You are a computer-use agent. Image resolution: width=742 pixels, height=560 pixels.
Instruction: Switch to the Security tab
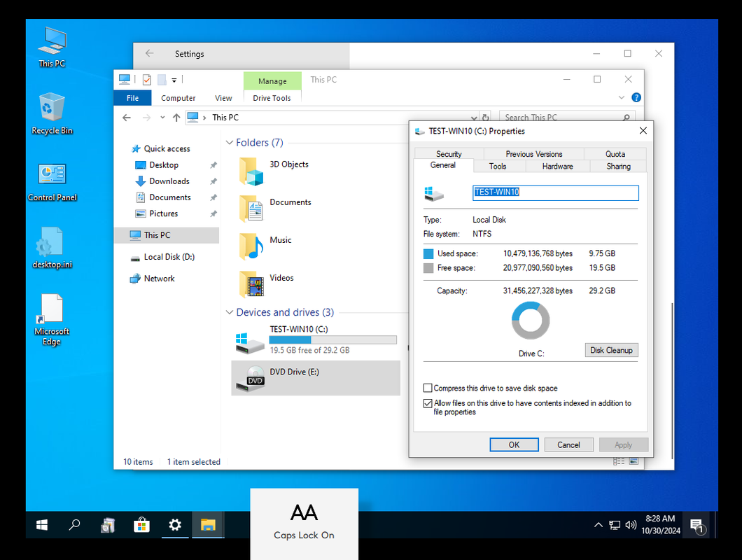click(x=449, y=154)
